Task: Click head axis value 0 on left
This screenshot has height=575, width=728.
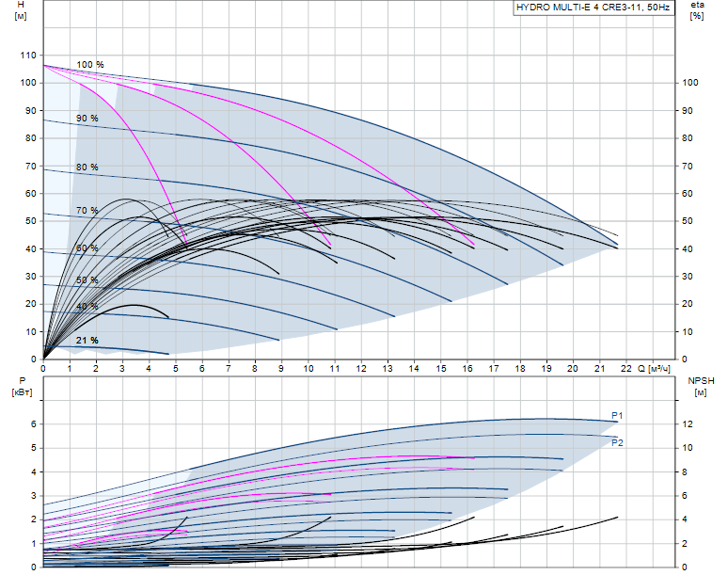Action: pyautogui.click(x=34, y=359)
